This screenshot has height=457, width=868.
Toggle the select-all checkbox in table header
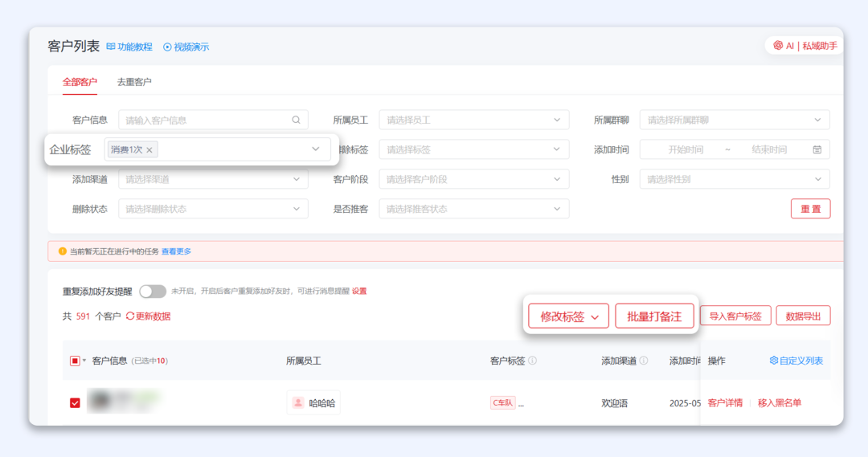75,361
